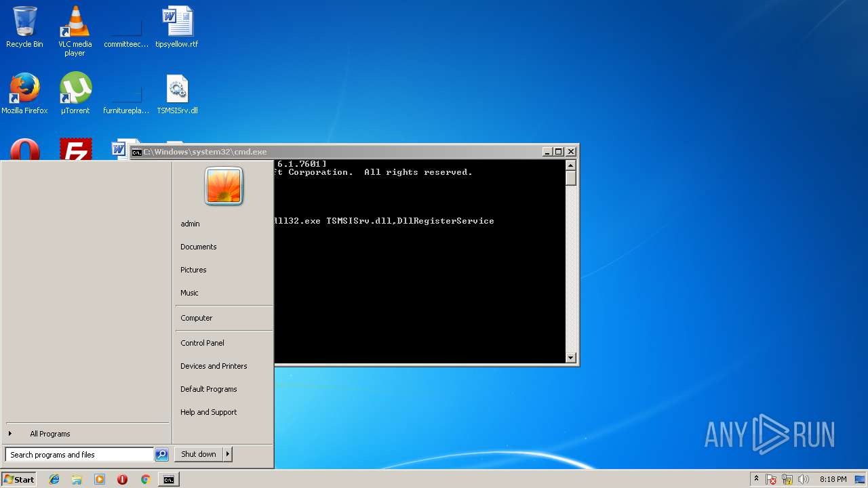Click the search magnifier button
This screenshot has width=868, height=488.
161,455
